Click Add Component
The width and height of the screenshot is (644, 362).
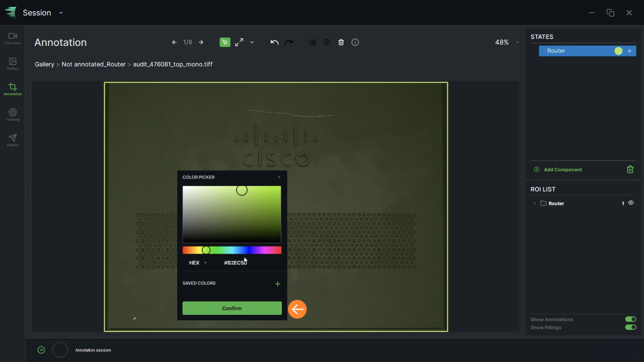pos(558,170)
